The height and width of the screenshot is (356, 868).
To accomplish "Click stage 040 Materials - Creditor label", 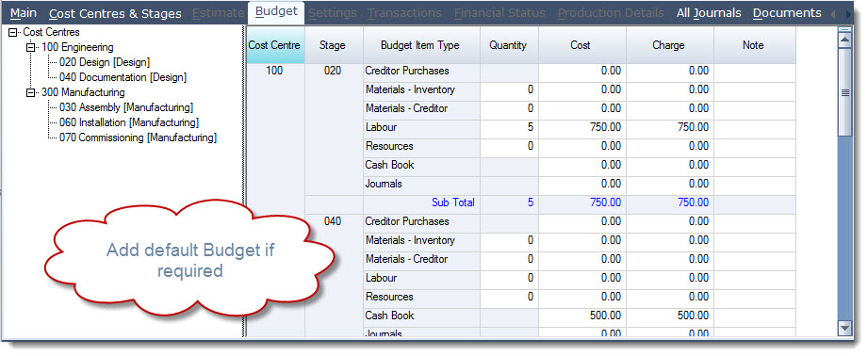I will pyautogui.click(x=407, y=259).
